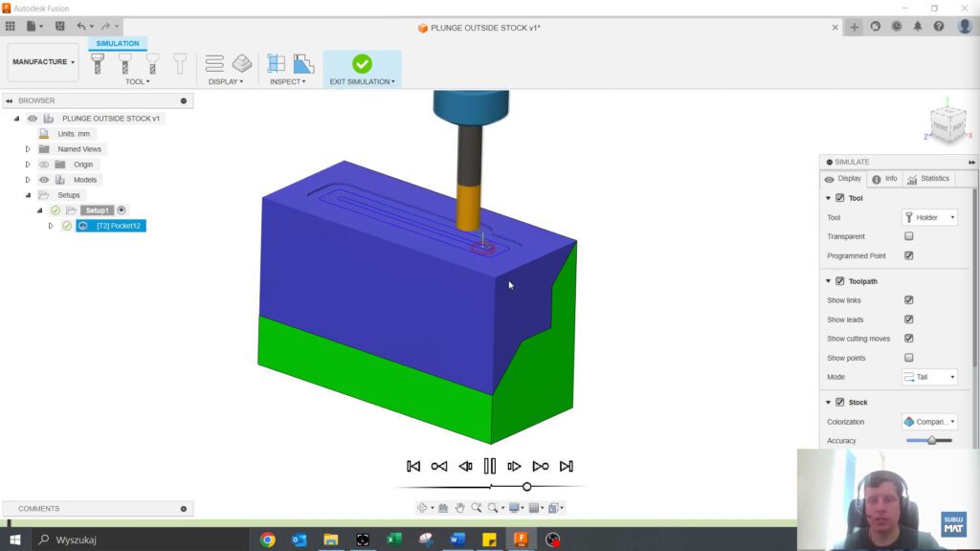The height and width of the screenshot is (551, 980).
Task: Hide the Models visibility eye
Action: [44, 180]
